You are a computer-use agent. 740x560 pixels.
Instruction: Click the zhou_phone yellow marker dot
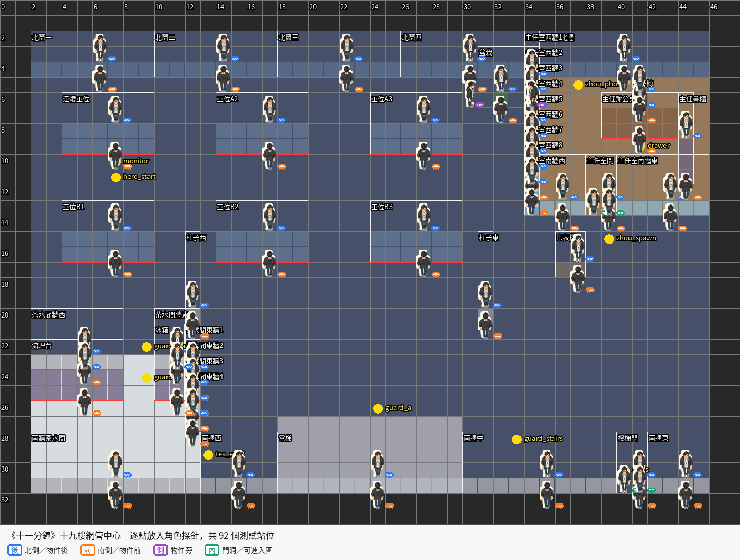pyautogui.click(x=578, y=85)
